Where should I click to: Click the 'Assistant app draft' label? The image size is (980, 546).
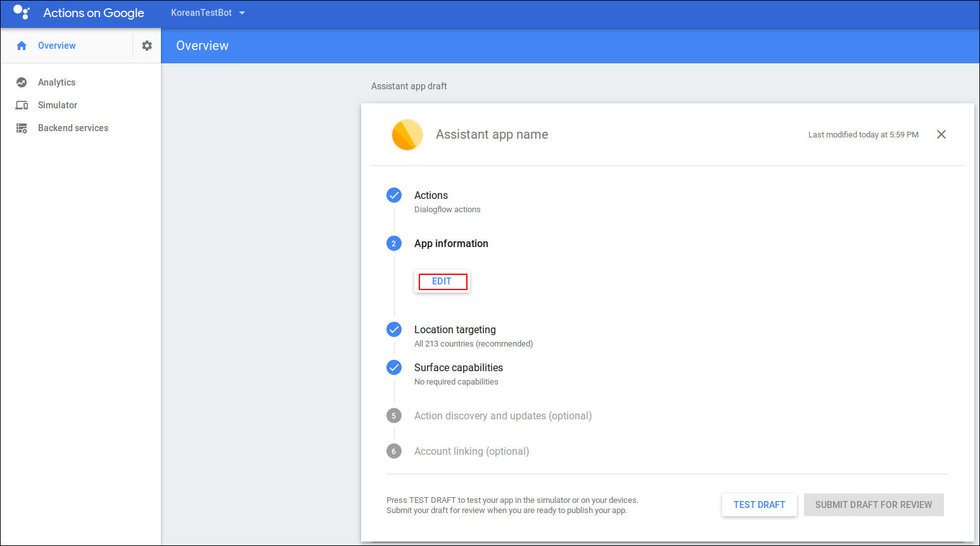(x=409, y=86)
